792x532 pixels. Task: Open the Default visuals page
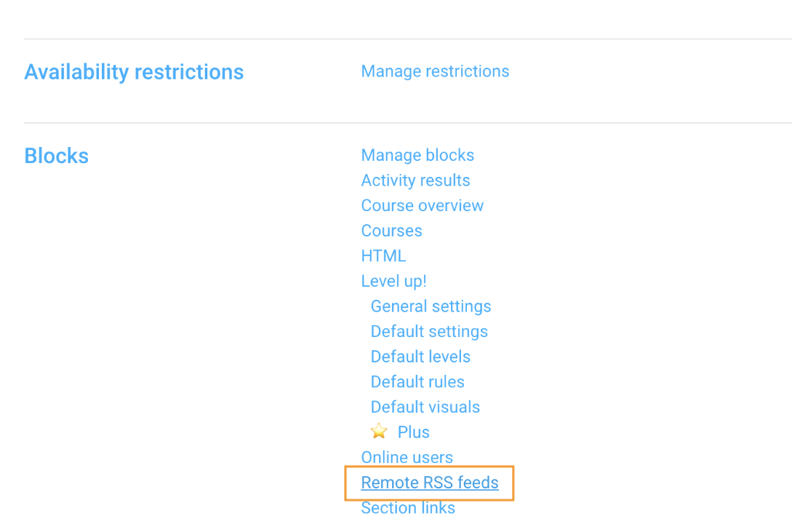[425, 407]
